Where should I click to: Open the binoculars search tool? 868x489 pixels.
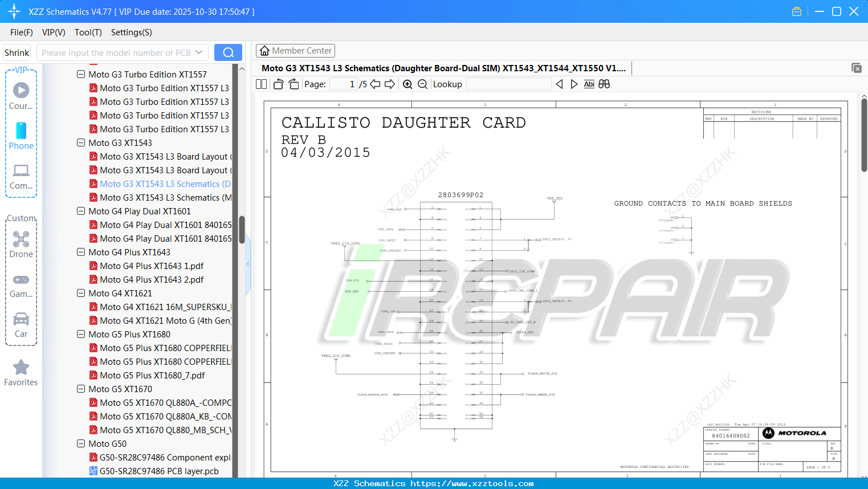click(x=604, y=84)
